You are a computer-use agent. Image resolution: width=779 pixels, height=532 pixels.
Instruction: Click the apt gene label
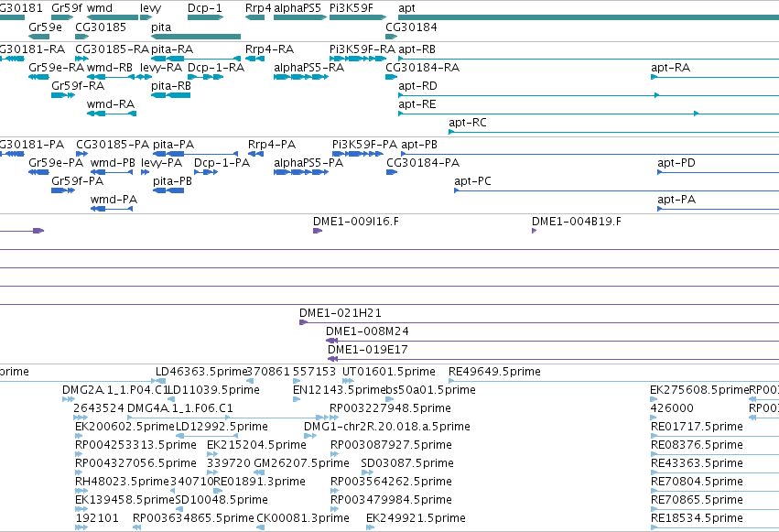tap(406, 8)
